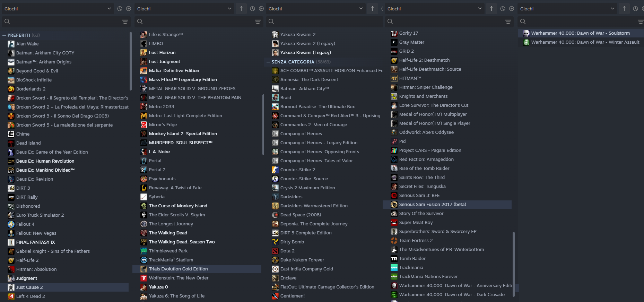The height and width of the screenshot is (302, 644).
Task: Select Serious Sam Fusion 2017 (beta)
Action: [432, 205]
